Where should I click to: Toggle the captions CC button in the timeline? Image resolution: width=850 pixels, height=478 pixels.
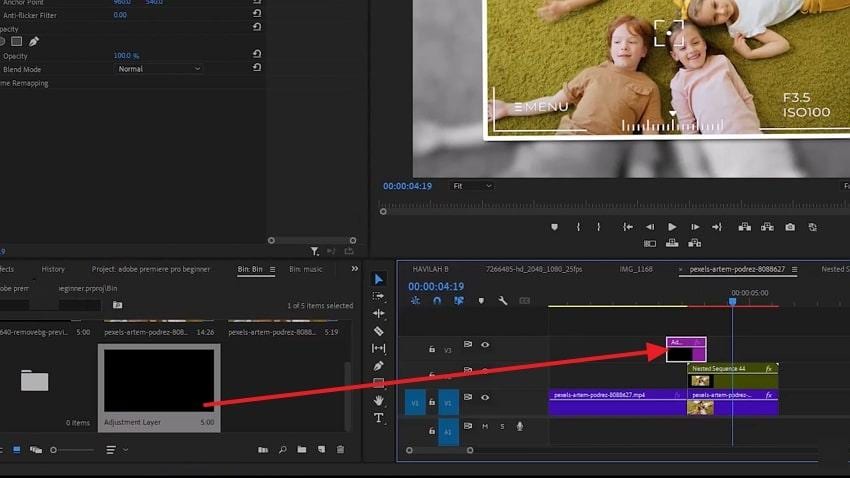[524, 301]
